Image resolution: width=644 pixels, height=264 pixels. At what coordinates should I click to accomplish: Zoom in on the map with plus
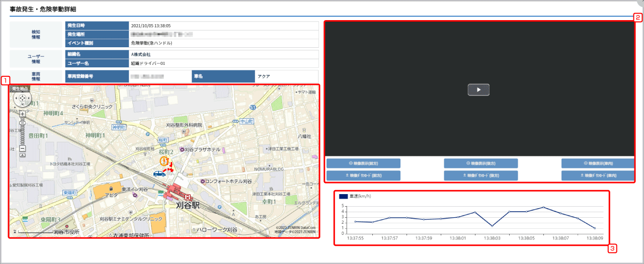(x=22, y=114)
